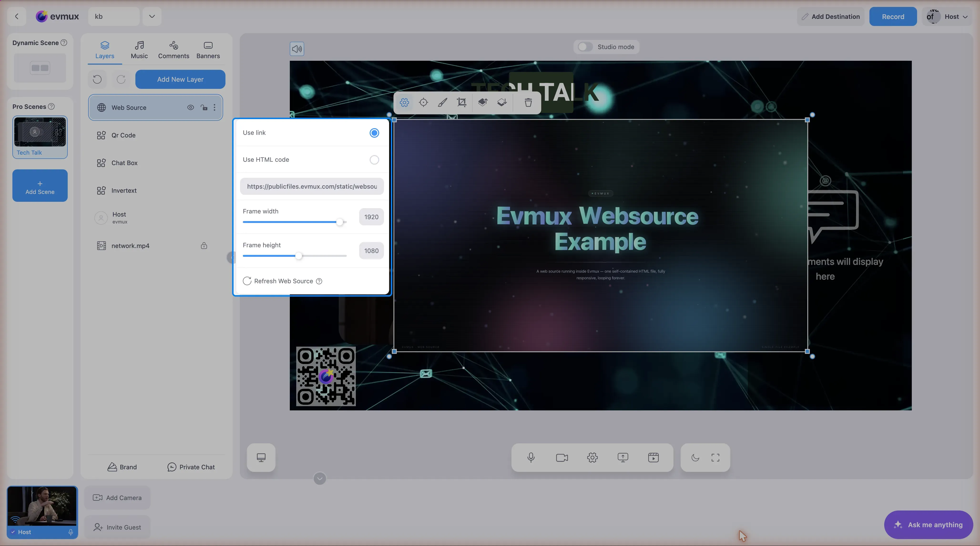Edit the project name field kb

point(114,16)
